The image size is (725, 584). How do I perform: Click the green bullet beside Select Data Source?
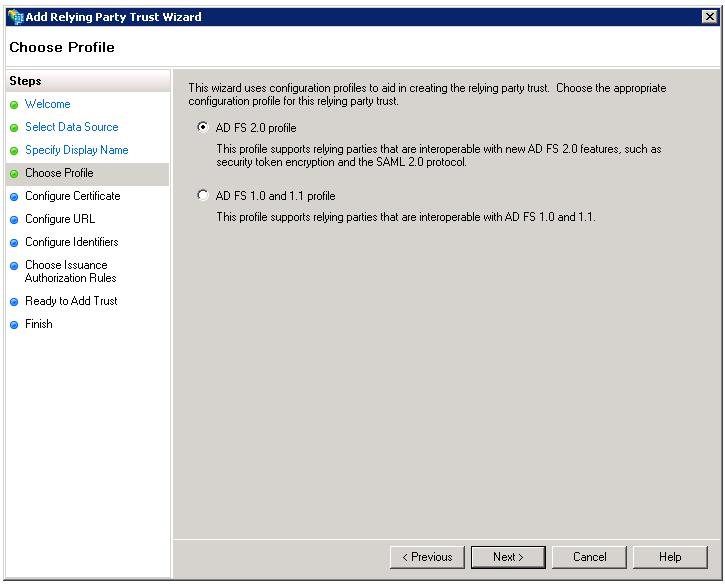coord(14,128)
